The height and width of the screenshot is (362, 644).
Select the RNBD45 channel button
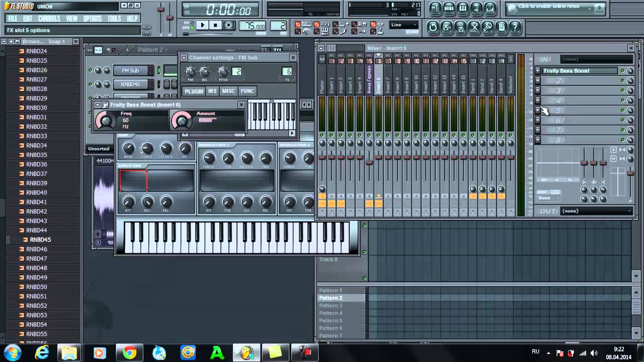coord(133,84)
